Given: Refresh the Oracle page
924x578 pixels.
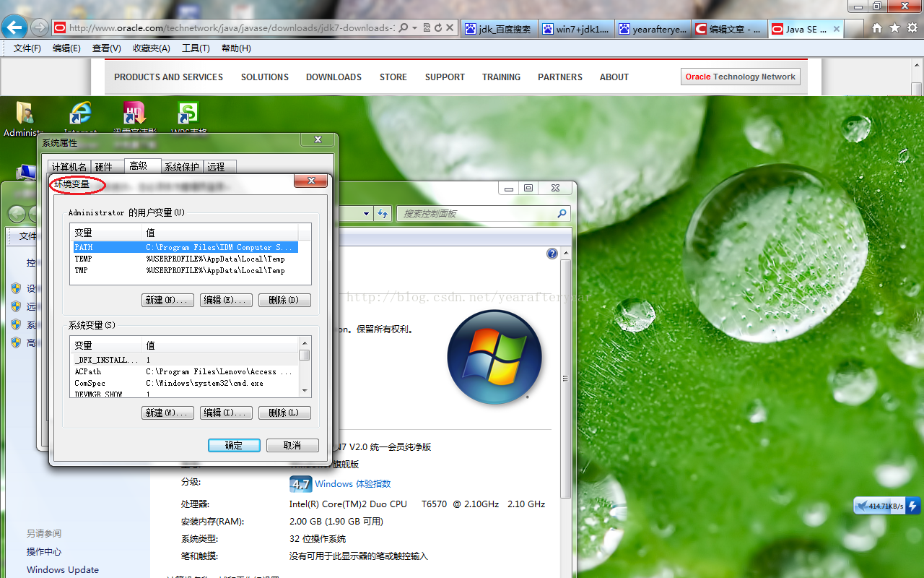Looking at the screenshot, I should pyautogui.click(x=438, y=27).
